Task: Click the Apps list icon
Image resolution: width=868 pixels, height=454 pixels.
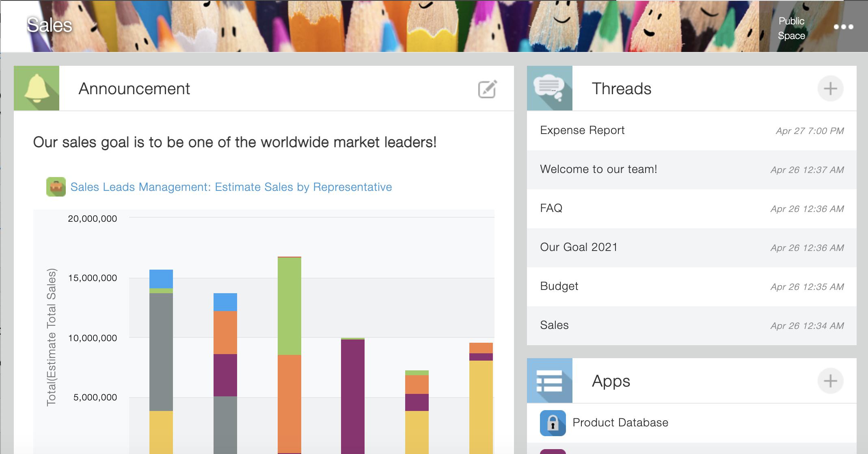Action: [x=549, y=381]
